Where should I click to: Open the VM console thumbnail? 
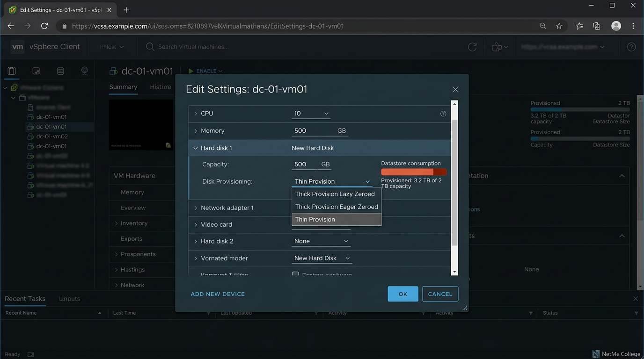tap(141, 124)
